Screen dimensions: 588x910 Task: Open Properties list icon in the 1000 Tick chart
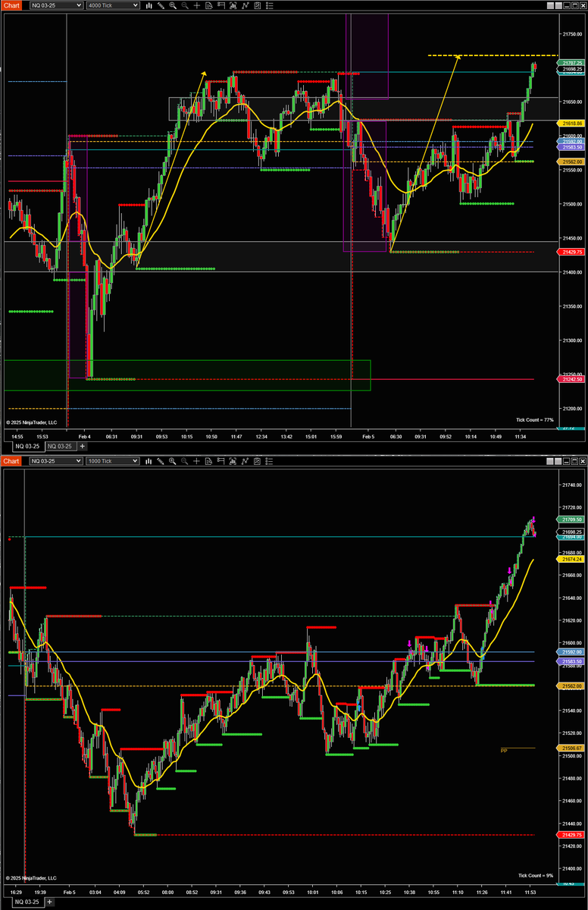pos(270,461)
